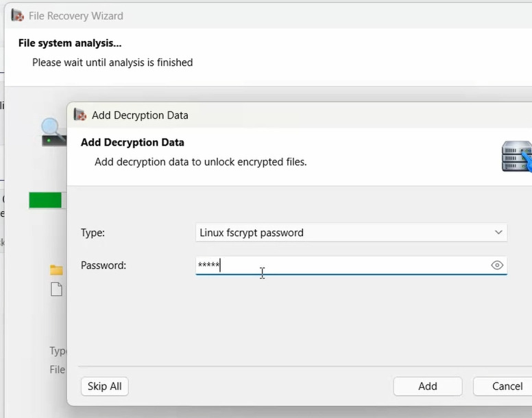
Task: Click the 'Type:' label
Action: [x=93, y=233]
